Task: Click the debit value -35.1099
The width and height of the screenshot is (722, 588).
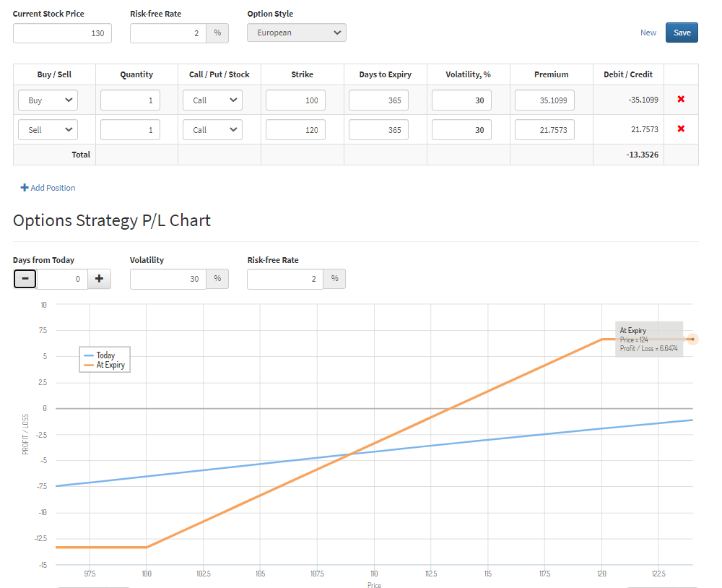Action: [643, 100]
